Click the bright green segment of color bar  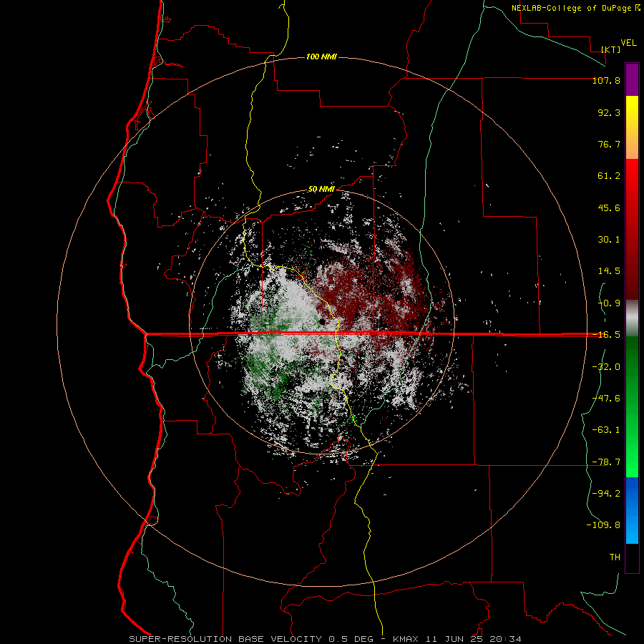coord(632,406)
